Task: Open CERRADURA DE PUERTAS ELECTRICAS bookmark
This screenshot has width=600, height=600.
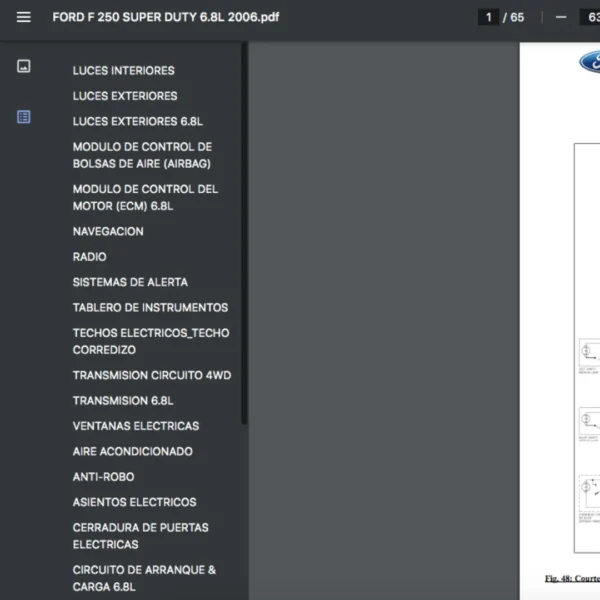Action: click(x=141, y=536)
